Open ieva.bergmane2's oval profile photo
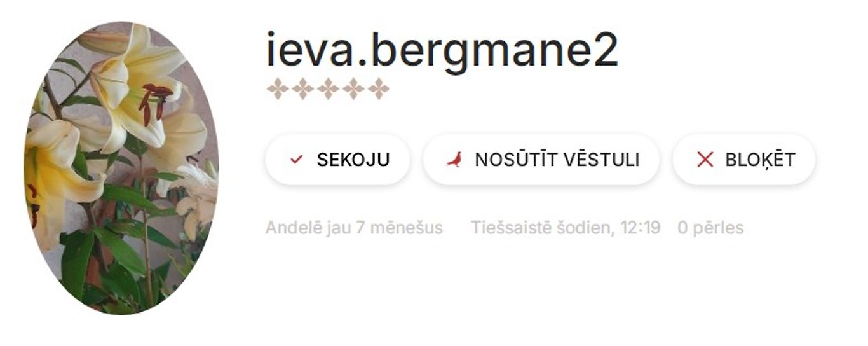Screen dimensions: 868x346 [x=121, y=169]
